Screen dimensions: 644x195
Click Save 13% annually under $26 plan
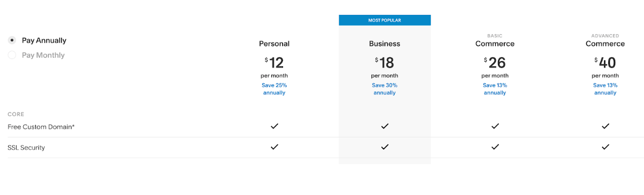495,89
